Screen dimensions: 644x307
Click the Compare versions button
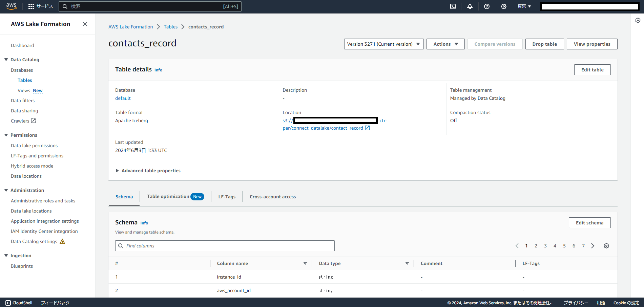tap(495, 44)
